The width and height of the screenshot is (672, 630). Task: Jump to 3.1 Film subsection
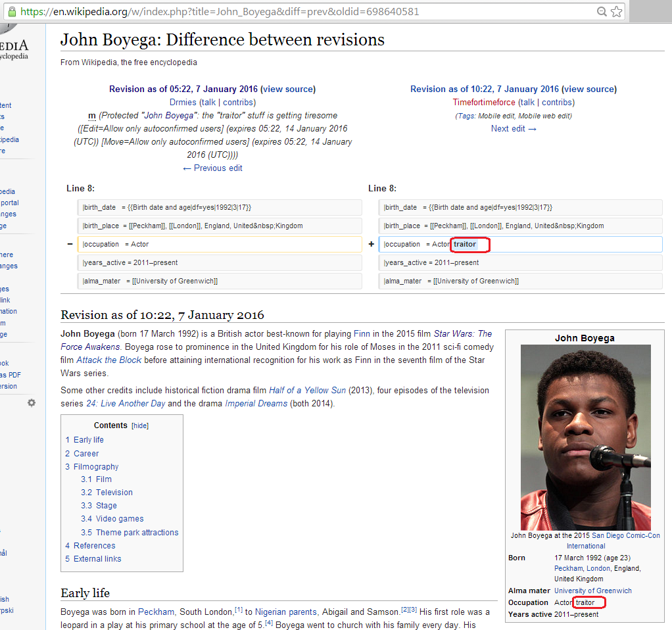(x=97, y=479)
